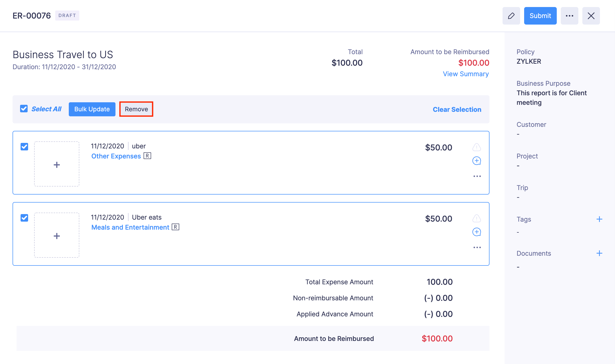
Task: Open the Other Expenses category link
Action: [x=116, y=156]
